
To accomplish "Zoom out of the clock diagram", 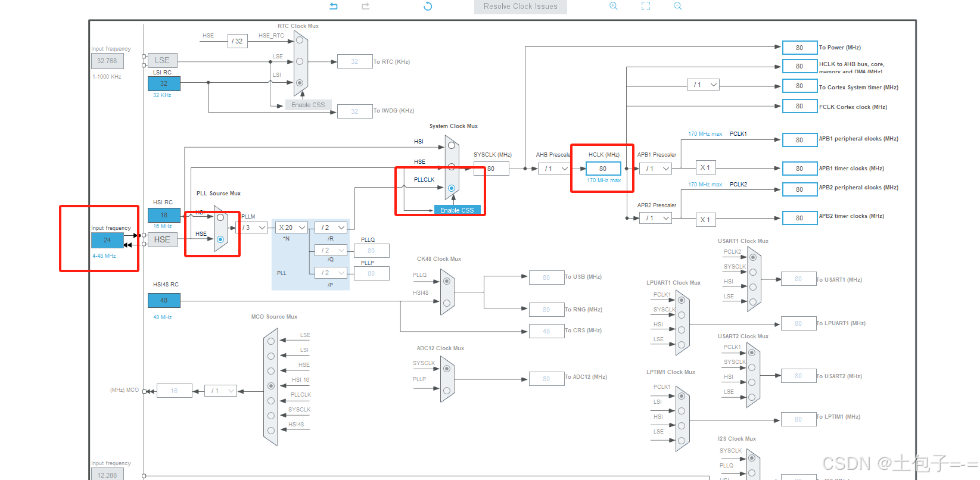I will pyautogui.click(x=677, y=6).
